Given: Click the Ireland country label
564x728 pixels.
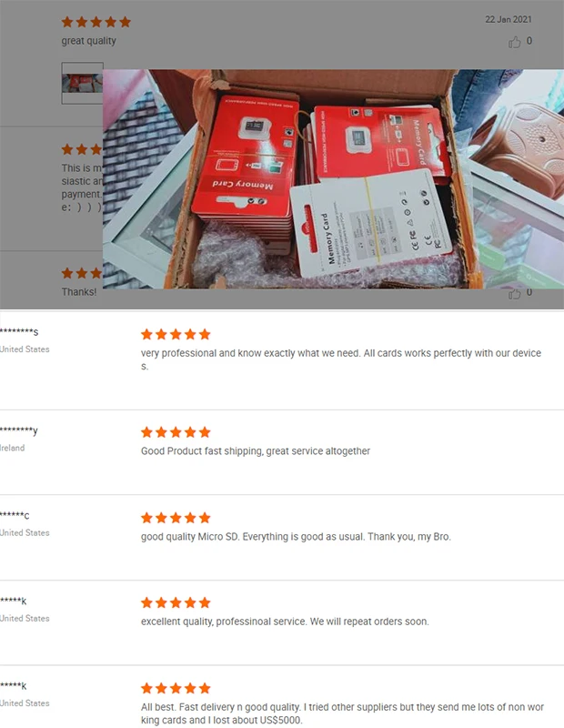Looking at the screenshot, I should click(13, 448).
